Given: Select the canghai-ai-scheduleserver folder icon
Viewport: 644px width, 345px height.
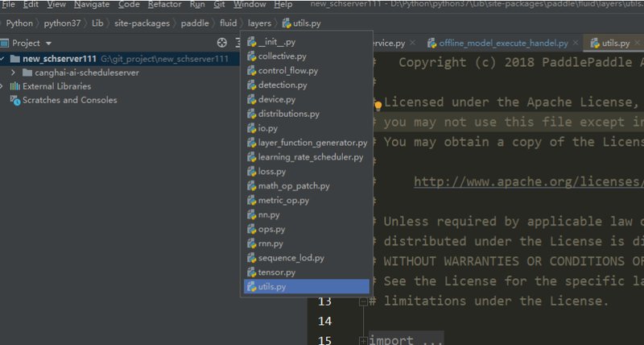Looking at the screenshot, I should (27, 73).
